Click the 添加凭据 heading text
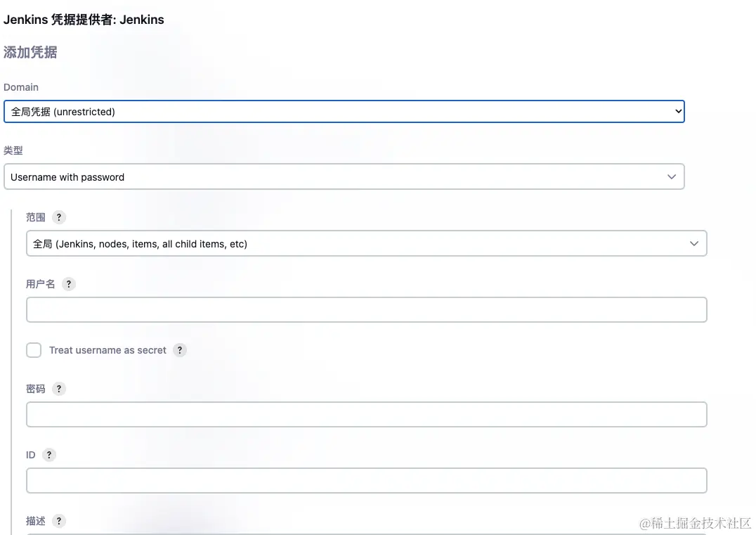756x535 pixels. click(x=30, y=52)
